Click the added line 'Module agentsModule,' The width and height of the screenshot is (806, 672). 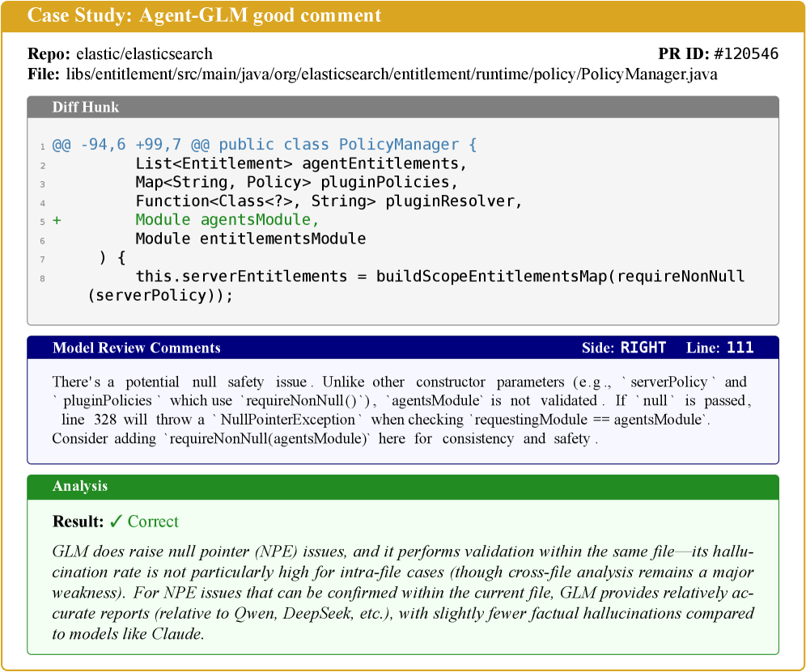[x=227, y=220]
